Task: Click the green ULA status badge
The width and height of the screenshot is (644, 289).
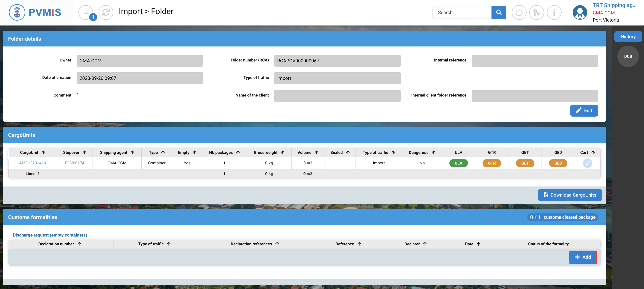Action: click(x=458, y=163)
